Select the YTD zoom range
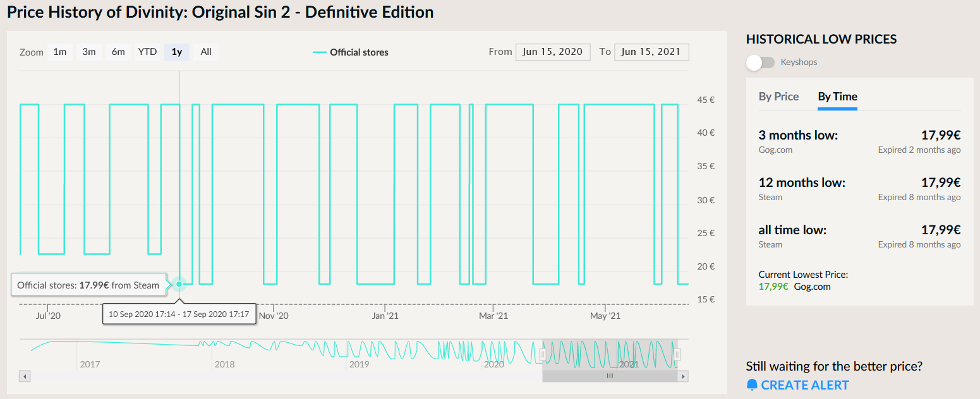This screenshot has width=980, height=399. (x=147, y=52)
